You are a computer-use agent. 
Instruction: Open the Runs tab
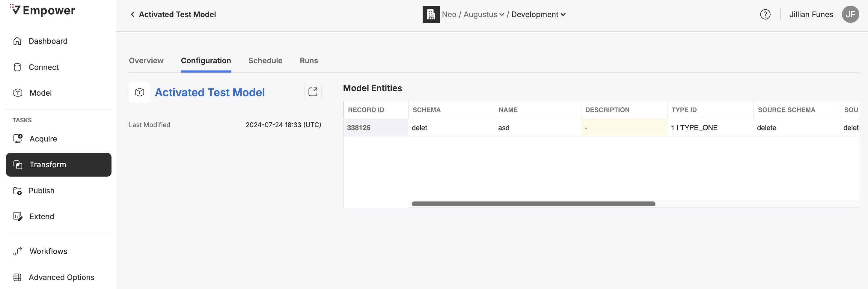point(309,61)
